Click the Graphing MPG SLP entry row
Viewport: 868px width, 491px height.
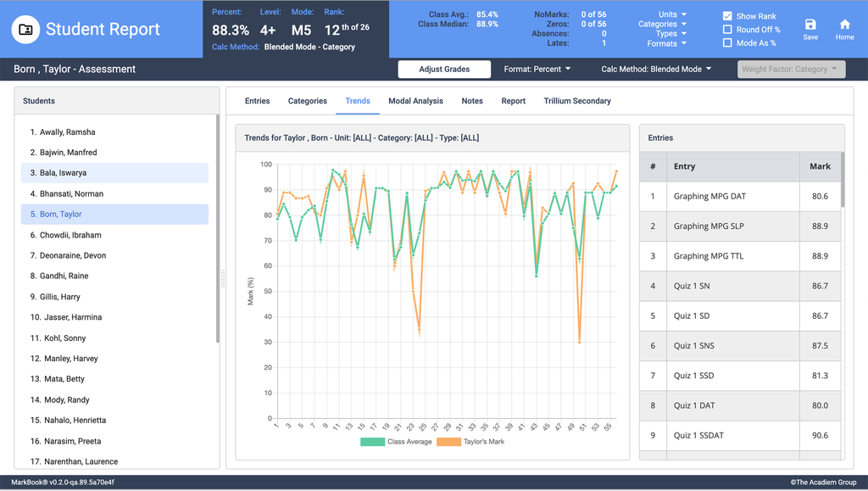pos(739,226)
